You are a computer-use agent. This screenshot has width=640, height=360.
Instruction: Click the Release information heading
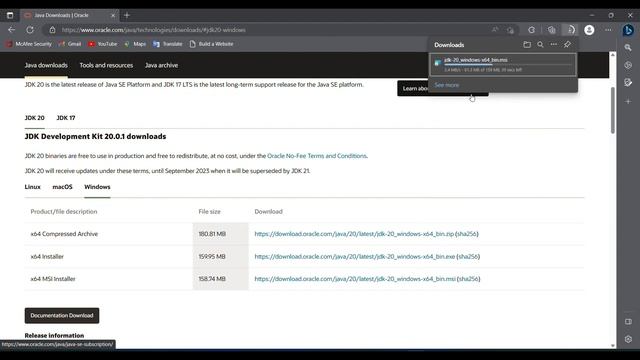tap(54, 335)
